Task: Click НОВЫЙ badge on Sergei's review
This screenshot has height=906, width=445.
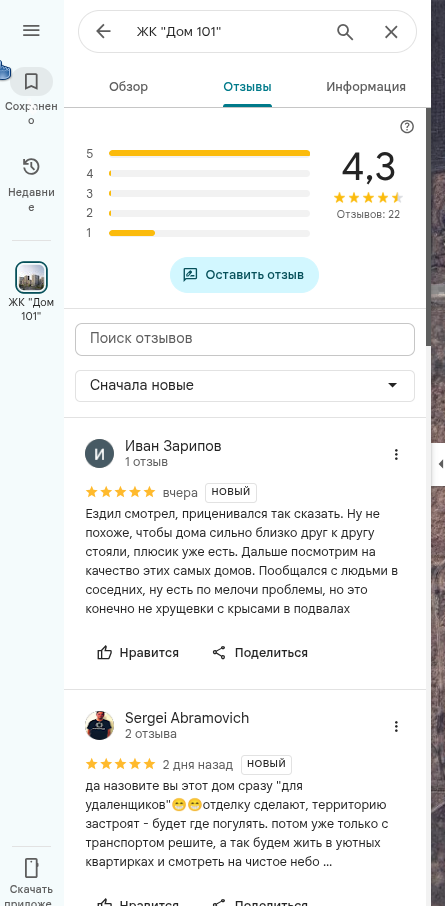Action: pyautogui.click(x=266, y=764)
